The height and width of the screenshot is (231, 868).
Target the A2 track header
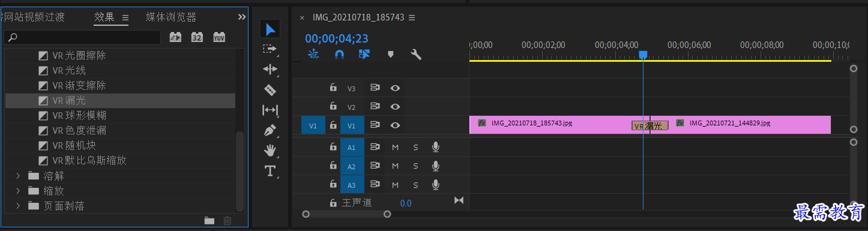pyautogui.click(x=352, y=166)
